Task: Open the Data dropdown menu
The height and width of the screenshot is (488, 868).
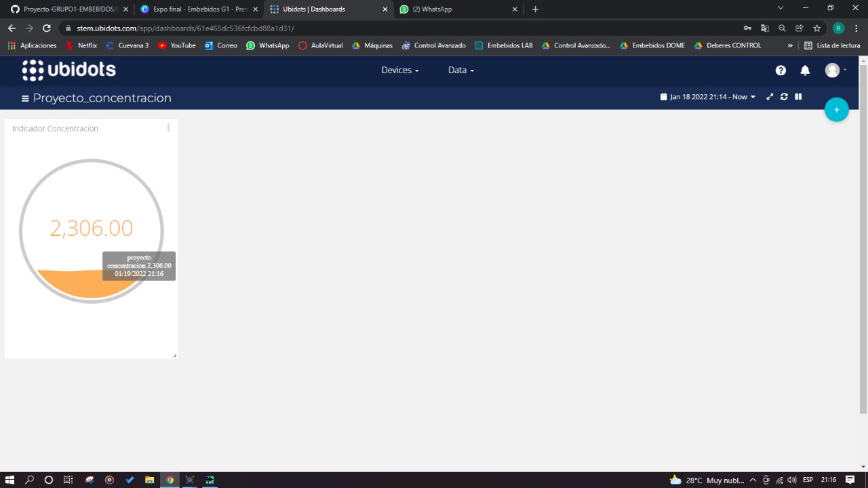Action: point(460,70)
